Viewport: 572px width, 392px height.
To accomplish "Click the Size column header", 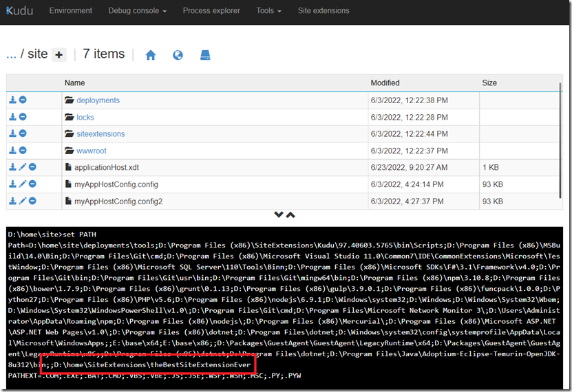I will (489, 83).
